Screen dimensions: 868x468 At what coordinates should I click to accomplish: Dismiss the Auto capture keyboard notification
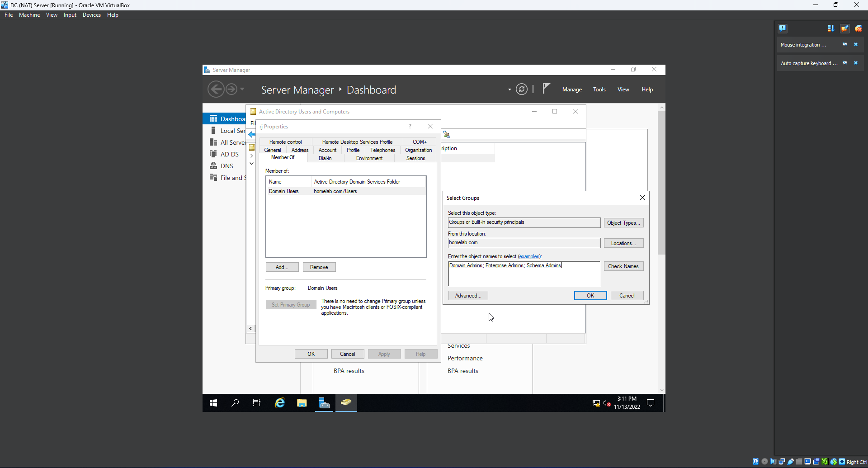click(856, 63)
